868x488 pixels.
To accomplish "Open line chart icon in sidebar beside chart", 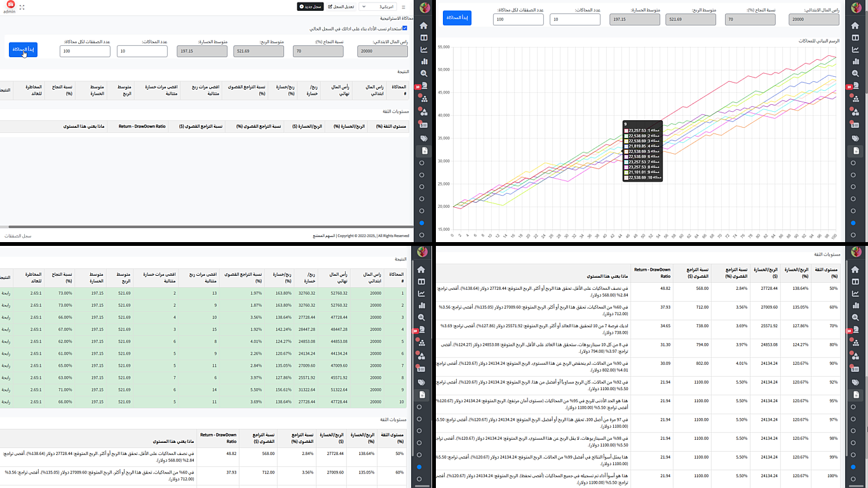I will (856, 50).
